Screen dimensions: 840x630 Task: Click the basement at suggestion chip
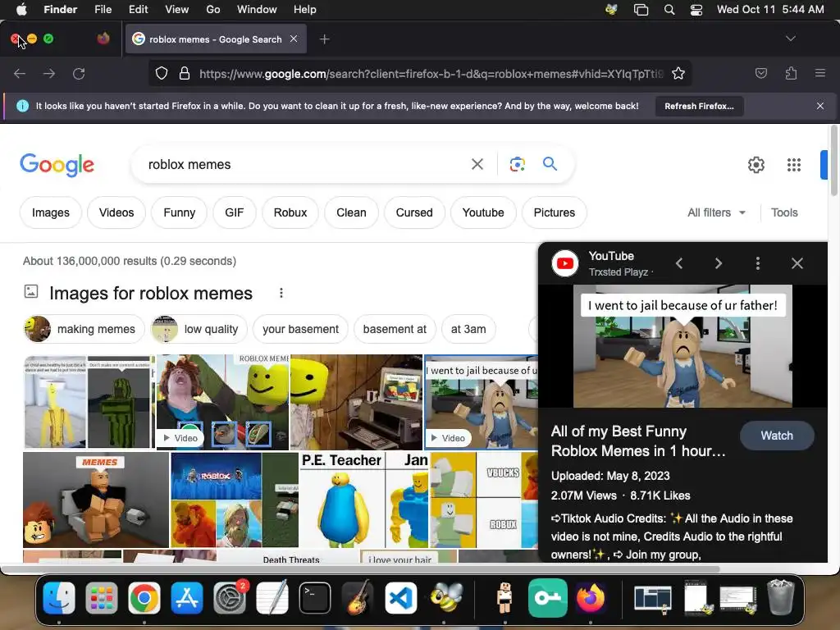coord(395,329)
